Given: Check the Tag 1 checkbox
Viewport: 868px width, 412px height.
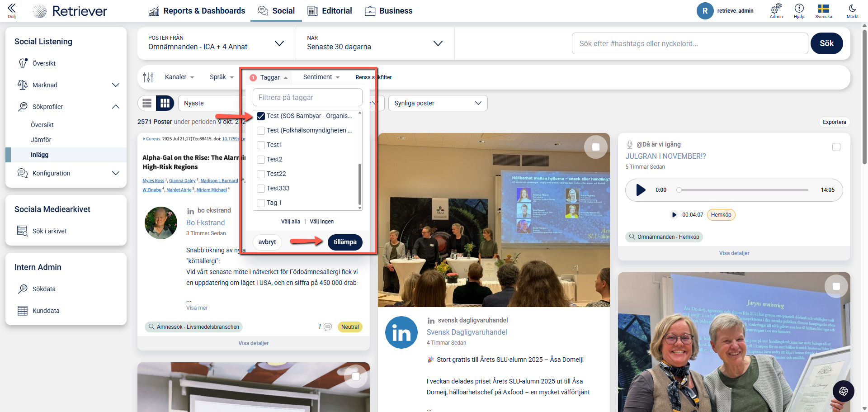Looking at the screenshot, I should [261, 203].
